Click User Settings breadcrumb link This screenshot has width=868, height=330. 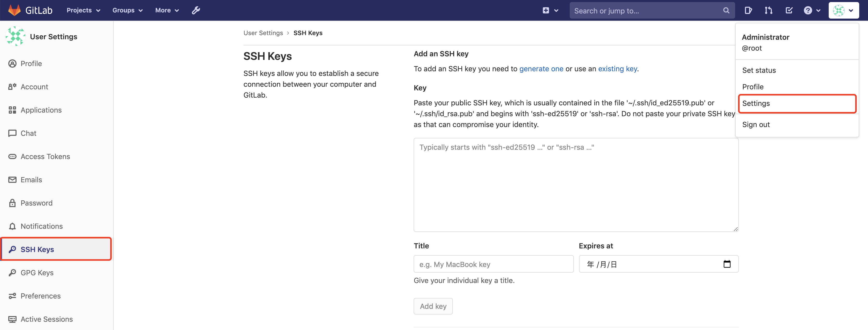click(263, 33)
